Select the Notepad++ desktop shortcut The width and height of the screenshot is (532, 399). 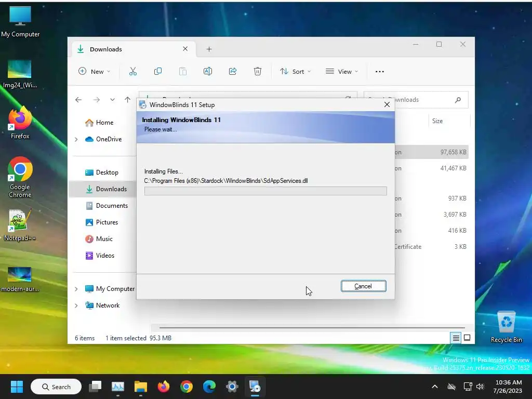(x=20, y=225)
